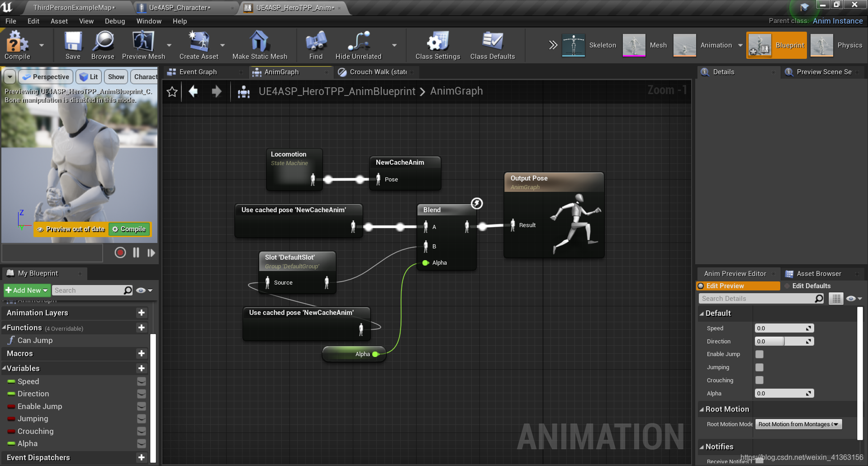Switch to Mesh editor mode
868x466 pixels.
[x=645, y=45]
